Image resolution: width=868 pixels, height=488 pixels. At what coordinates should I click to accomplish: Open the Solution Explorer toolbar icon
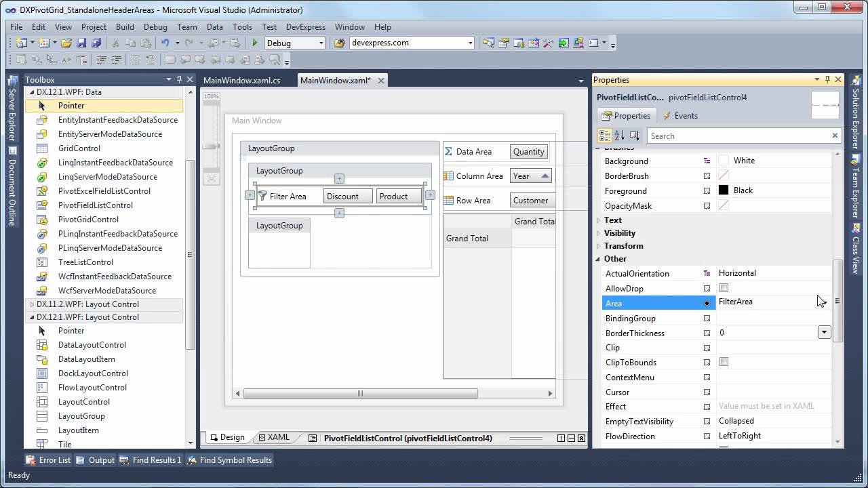click(488, 43)
